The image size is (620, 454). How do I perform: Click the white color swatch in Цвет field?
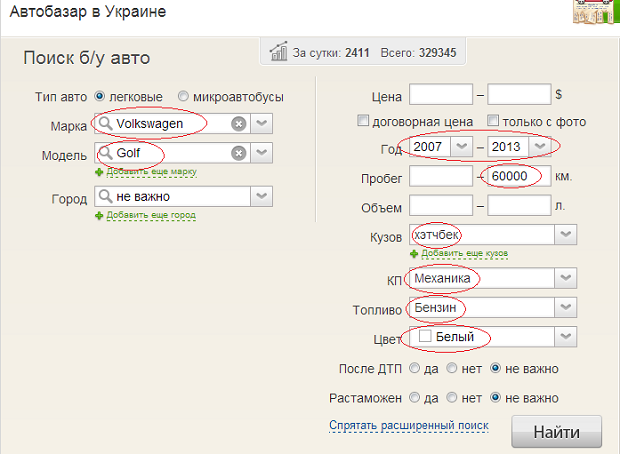[x=424, y=337]
